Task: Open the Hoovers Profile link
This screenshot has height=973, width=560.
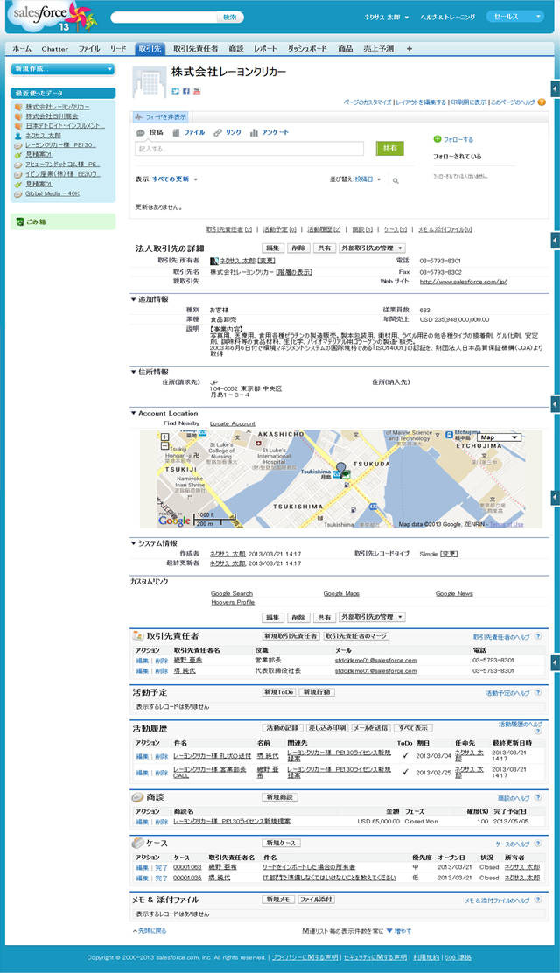Action: [233, 603]
